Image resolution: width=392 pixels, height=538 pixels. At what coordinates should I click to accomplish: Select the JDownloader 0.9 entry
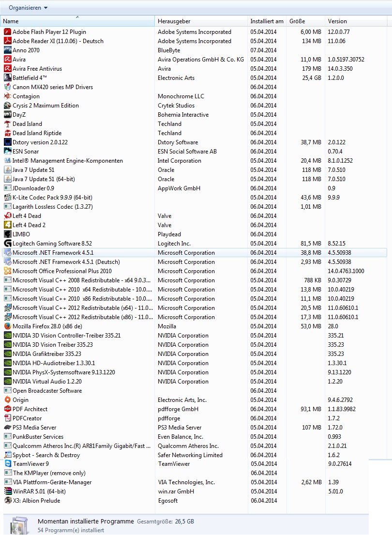click(x=195, y=188)
